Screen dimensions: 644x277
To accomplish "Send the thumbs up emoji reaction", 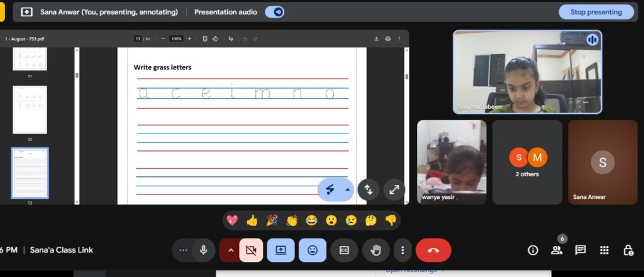I will 252,220.
